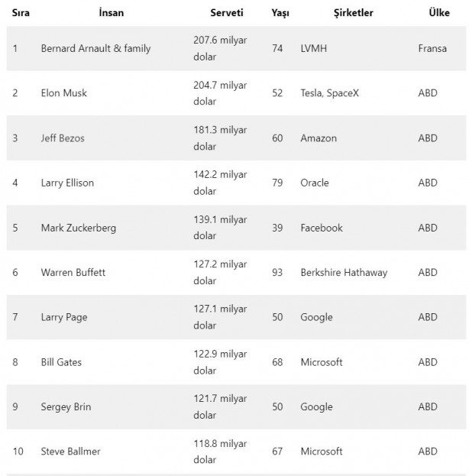Click on the Jeff Bezos name cell
Screen dimensions: 469x476
point(62,138)
